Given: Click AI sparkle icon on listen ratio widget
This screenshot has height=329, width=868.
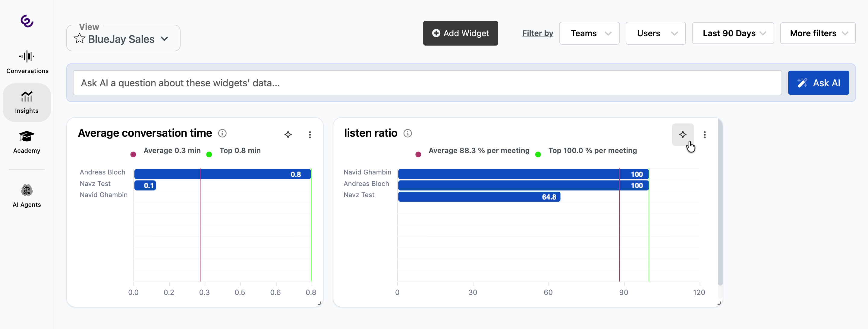Looking at the screenshot, I should tap(682, 135).
